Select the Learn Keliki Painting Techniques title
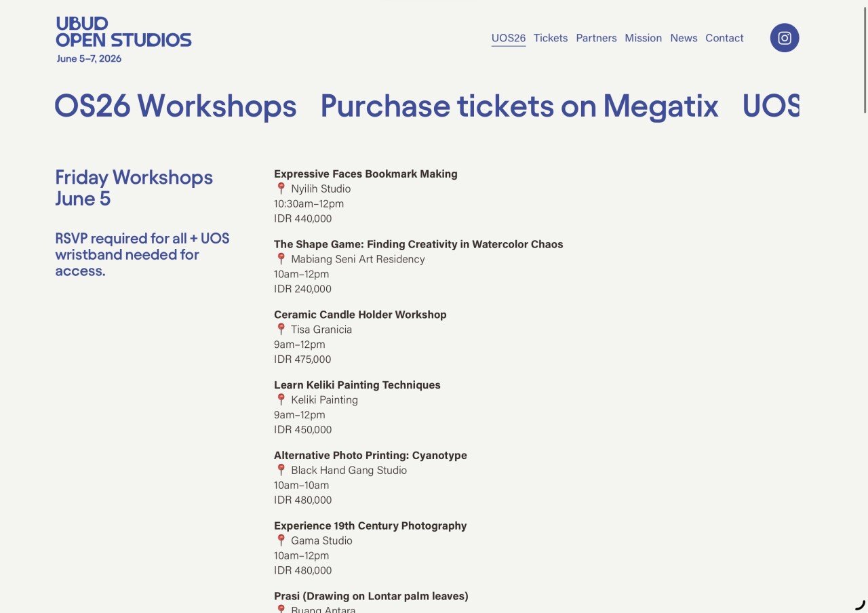This screenshot has height=613, width=868. (357, 385)
